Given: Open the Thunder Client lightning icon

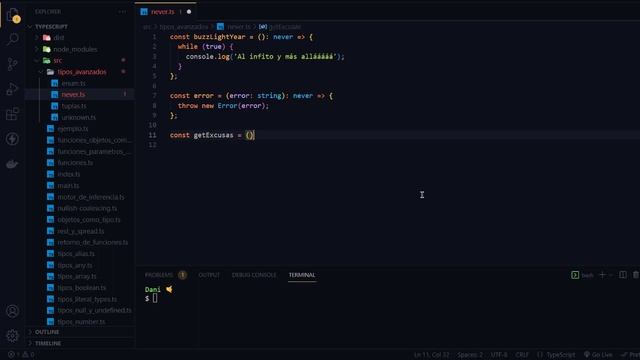Looking at the screenshot, I should (x=13, y=139).
